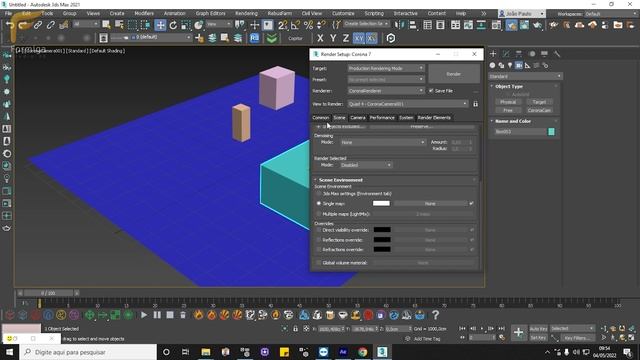Click the Mirror tool icon
Image resolution: width=640 pixels, height=360 pixels.
400,25
